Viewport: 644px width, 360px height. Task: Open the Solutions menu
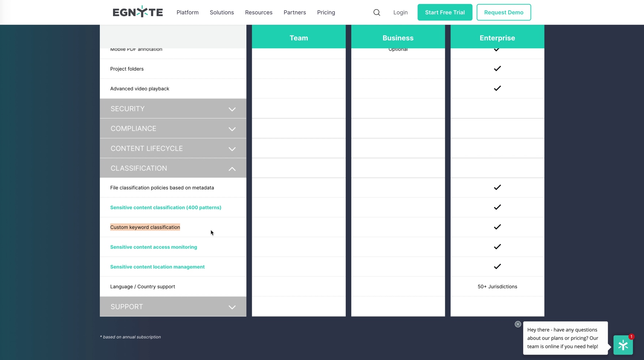221,12
